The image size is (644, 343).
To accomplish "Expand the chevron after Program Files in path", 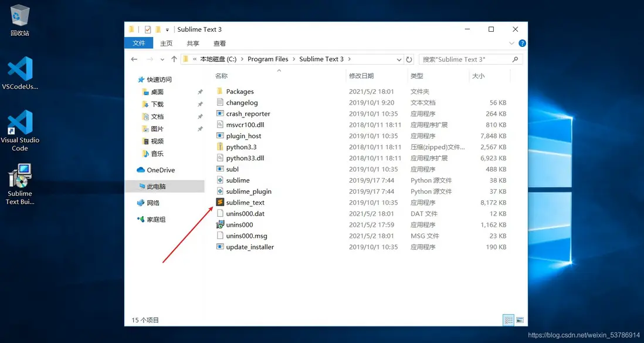I will coord(294,59).
